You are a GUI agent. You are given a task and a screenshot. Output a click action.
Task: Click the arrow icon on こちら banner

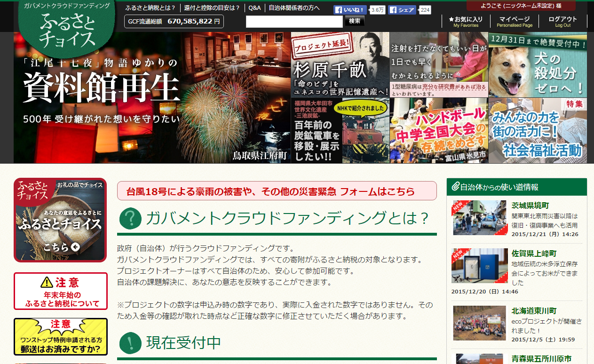click(x=76, y=247)
